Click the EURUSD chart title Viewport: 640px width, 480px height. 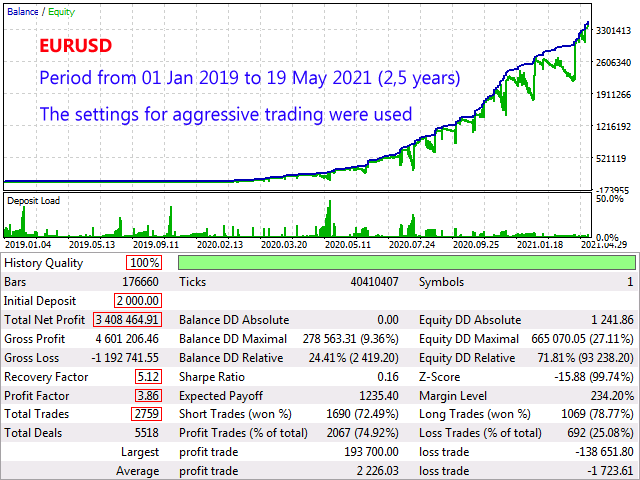[x=76, y=46]
